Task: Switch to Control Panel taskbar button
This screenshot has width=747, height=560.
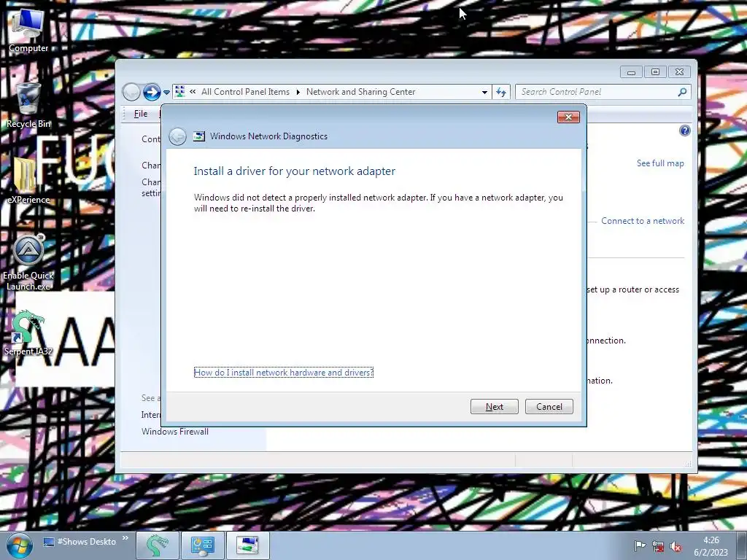Action: 203,545
